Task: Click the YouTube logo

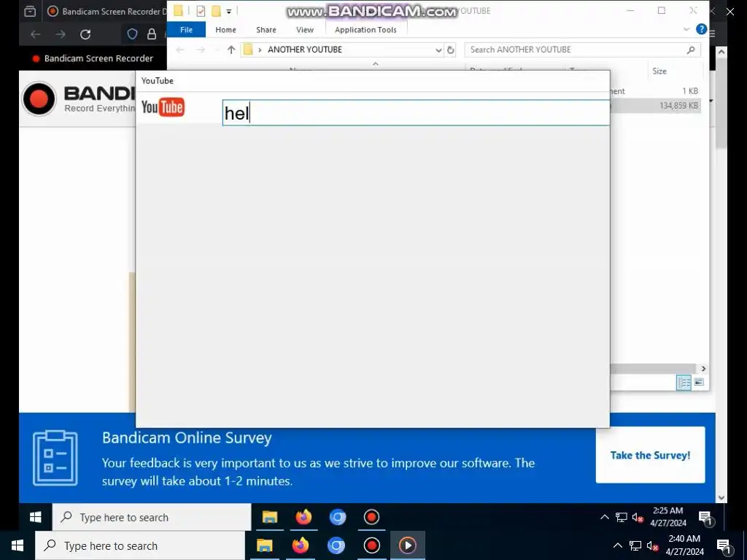Action: (163, 107)
